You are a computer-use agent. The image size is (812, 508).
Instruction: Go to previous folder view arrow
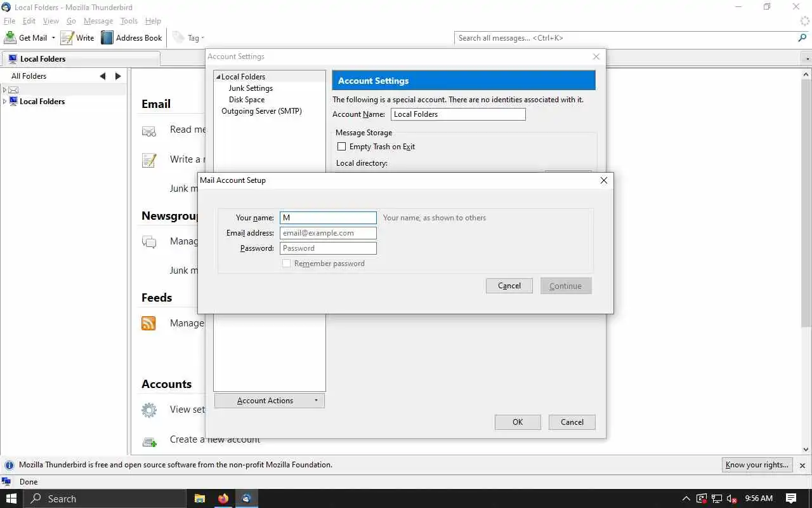(x=103, y=76)
